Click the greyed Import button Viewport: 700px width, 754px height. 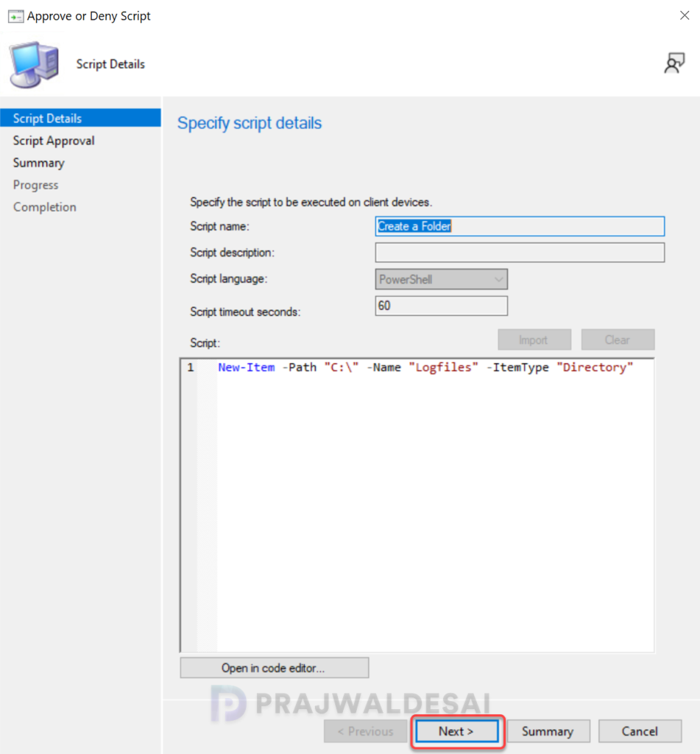click(x=534, y=339)
